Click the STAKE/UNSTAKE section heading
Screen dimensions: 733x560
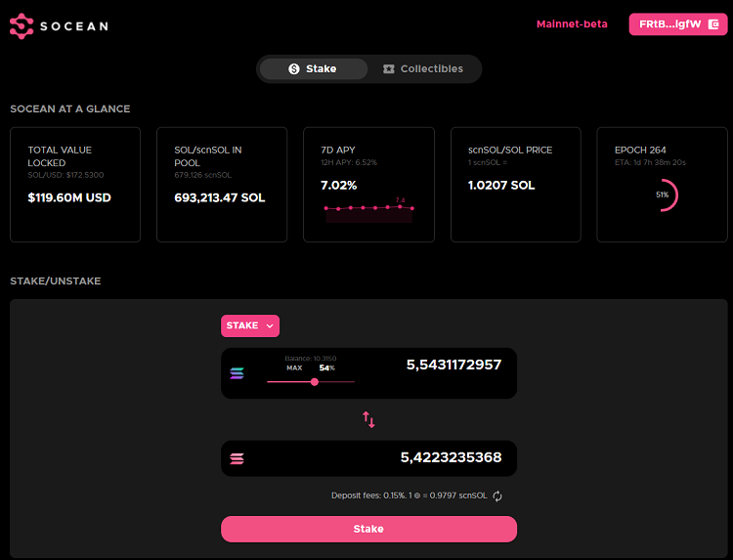click(x=56, y=280)
